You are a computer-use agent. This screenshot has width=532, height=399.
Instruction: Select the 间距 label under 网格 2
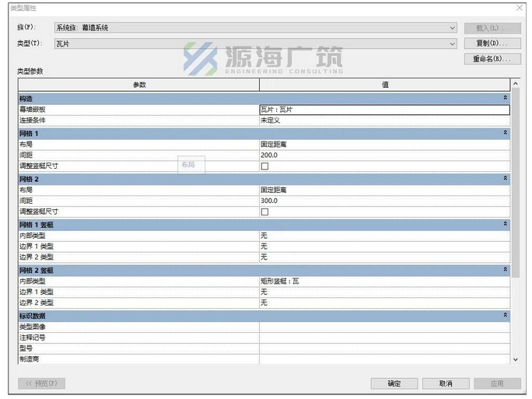26,201
